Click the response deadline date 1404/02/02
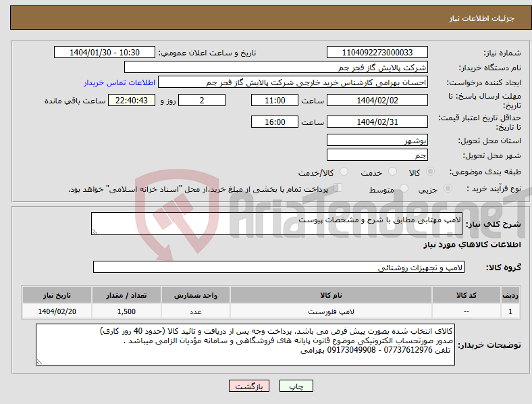The image size is (532, 404). pyautogui.click(x=377, y=100)
